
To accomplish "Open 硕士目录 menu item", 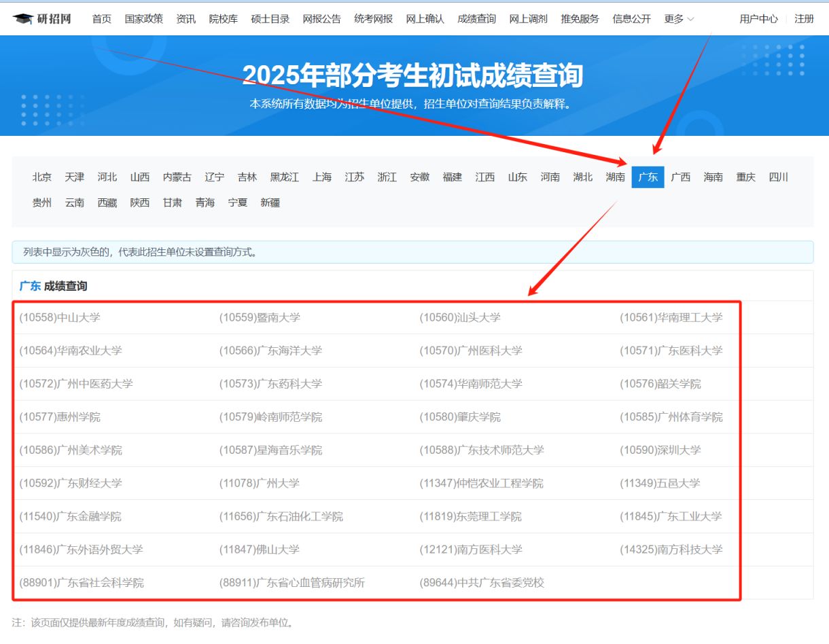I will (x=270, y=19).
